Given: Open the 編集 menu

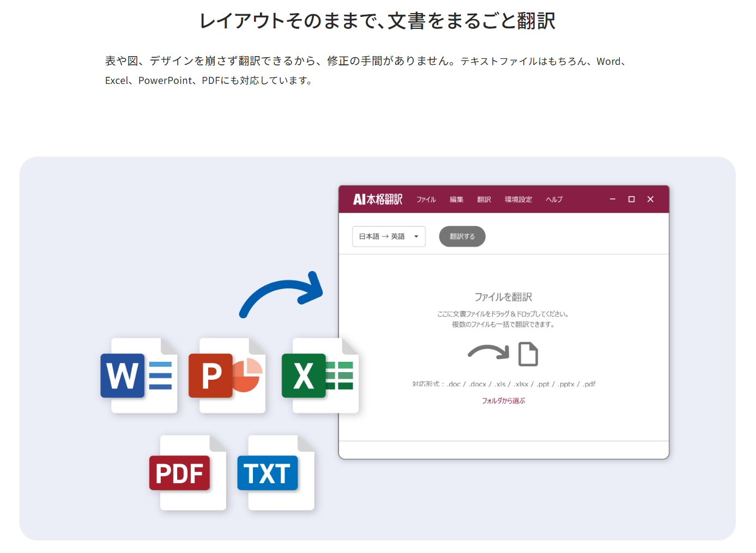Looking at the screenshot, I should point(456,199).
